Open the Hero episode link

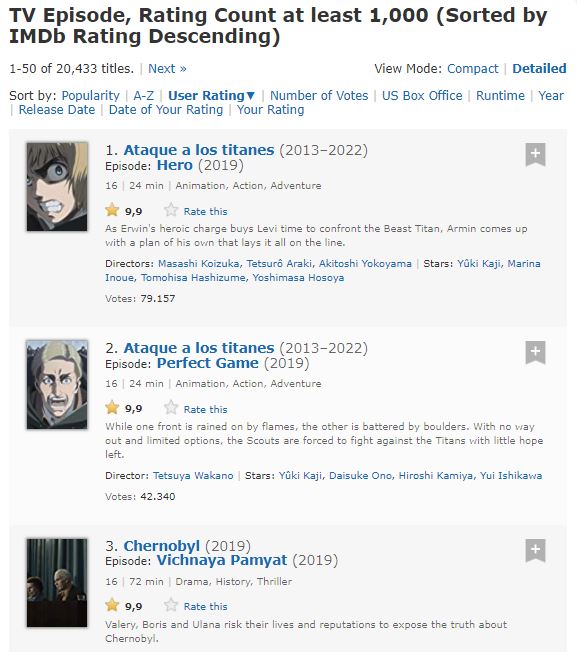tap(175, 165)
